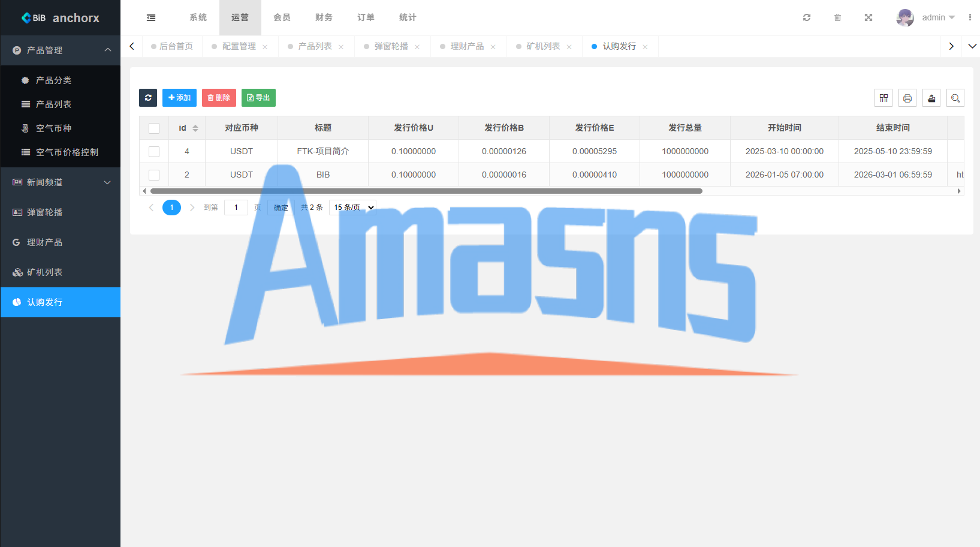Screen dimensions: 980x547
Task: Click the scrollbar left arrow
Action: (x=144, y=191)
